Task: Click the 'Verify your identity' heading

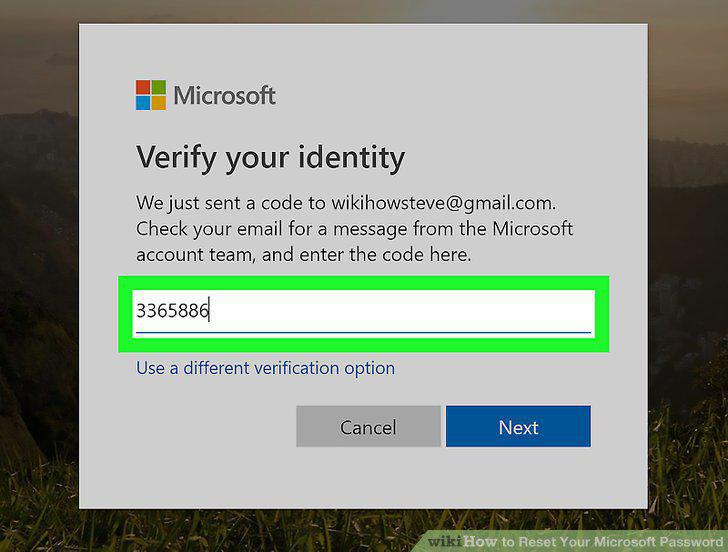Action: tap(270, 158)
